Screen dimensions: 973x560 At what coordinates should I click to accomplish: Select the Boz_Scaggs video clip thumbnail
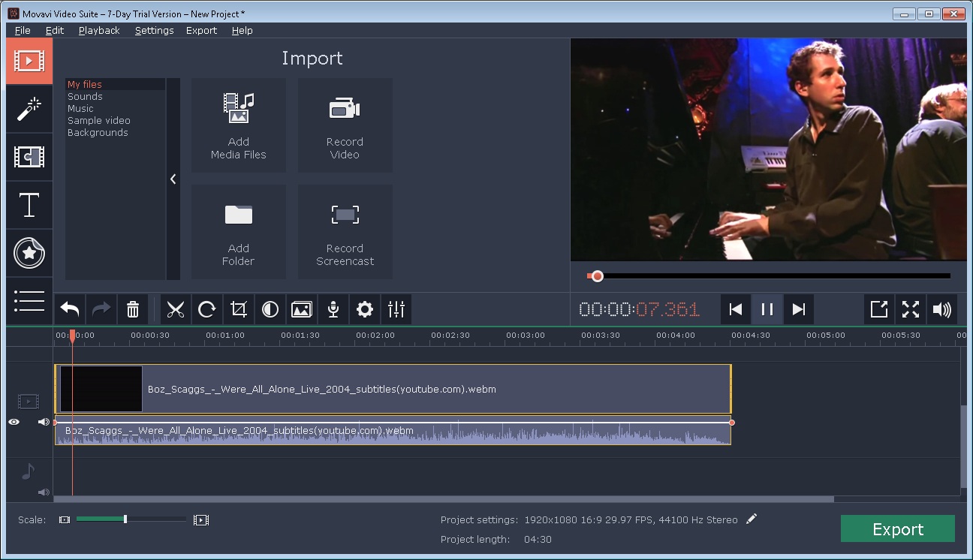[x=101, y=389]
